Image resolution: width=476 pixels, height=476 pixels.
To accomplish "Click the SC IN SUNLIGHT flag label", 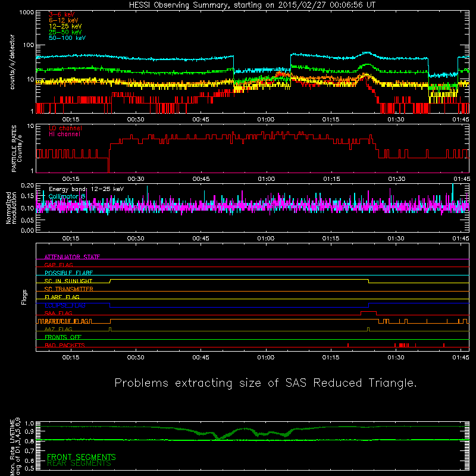I will (68, 281).
